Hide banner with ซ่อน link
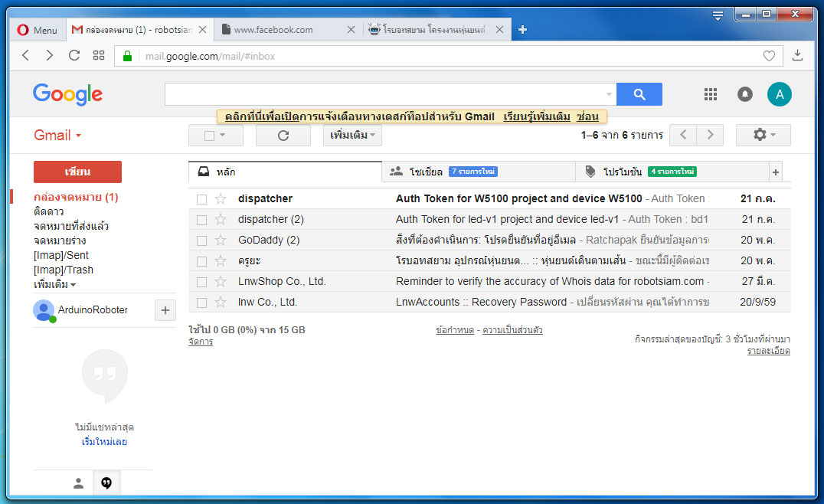This screenshot has height=504, width=824. [x=587, y=116]
